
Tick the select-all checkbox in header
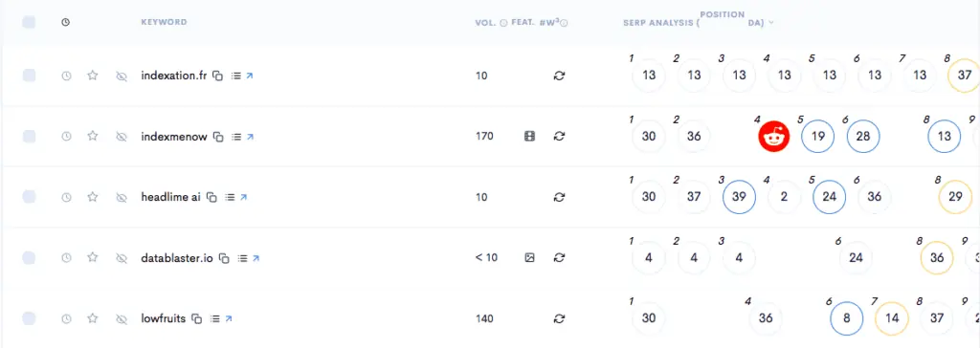pyautogui.click(x=29, y=23)
